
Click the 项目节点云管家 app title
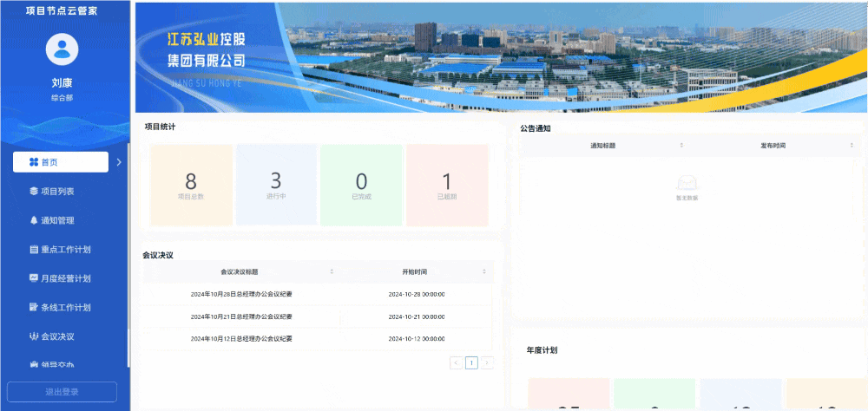[62, 10]
